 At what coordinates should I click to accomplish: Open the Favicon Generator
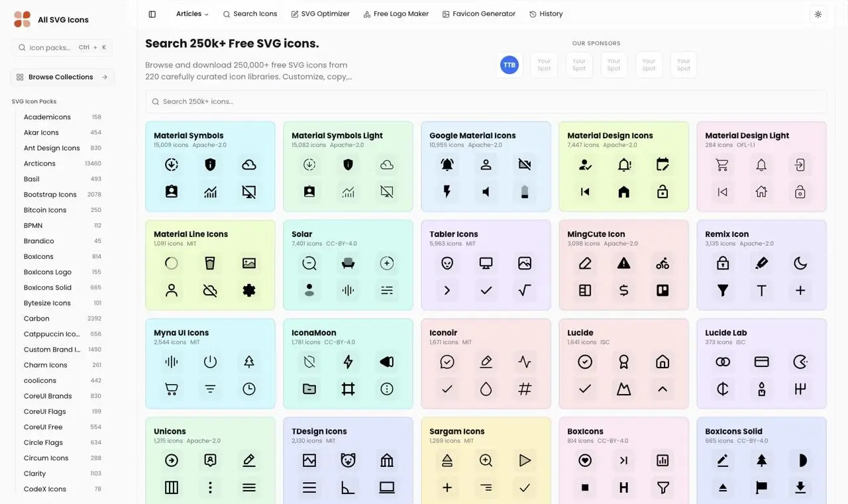(478, 14)
